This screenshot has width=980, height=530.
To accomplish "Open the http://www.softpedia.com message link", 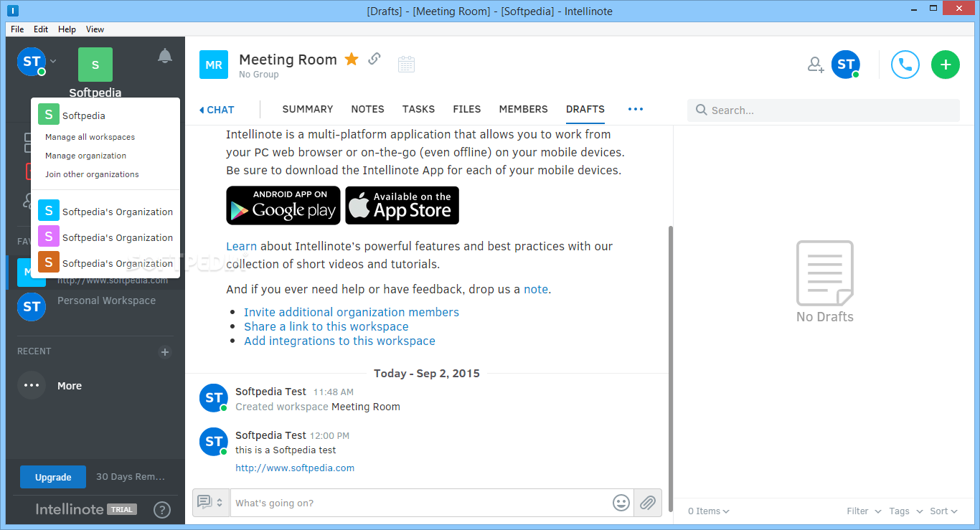I will (295, 468).
